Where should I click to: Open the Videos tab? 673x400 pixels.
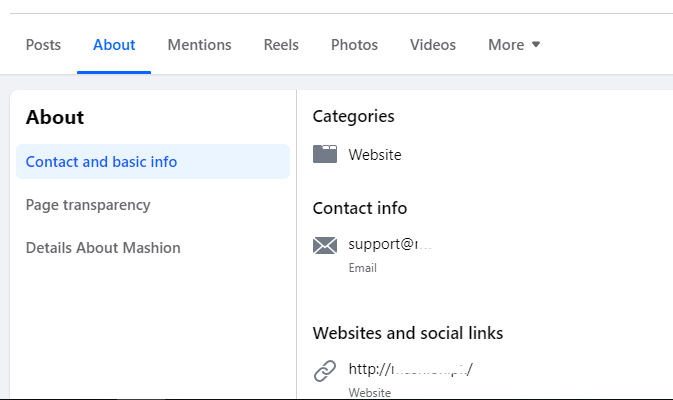pyautogui.click(x=433, y=45)
